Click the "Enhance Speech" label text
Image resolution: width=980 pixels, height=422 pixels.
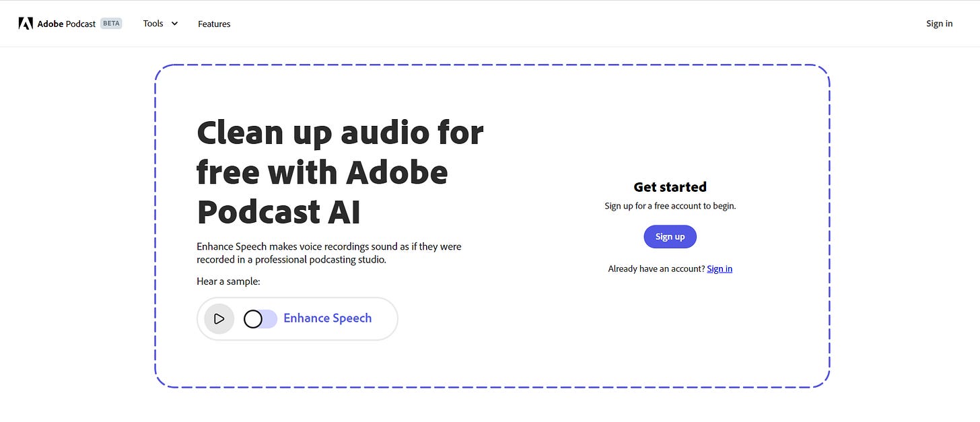coord(327,318)
